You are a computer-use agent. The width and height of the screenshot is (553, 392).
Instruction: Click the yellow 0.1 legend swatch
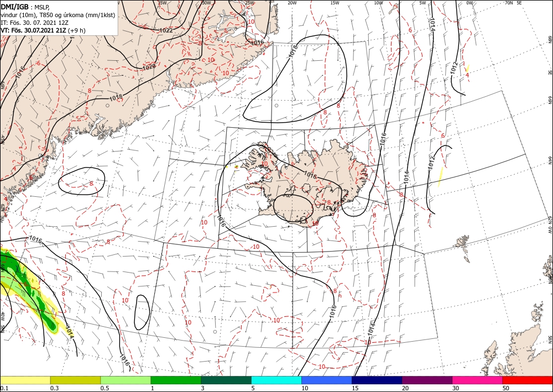coord(25,380)
